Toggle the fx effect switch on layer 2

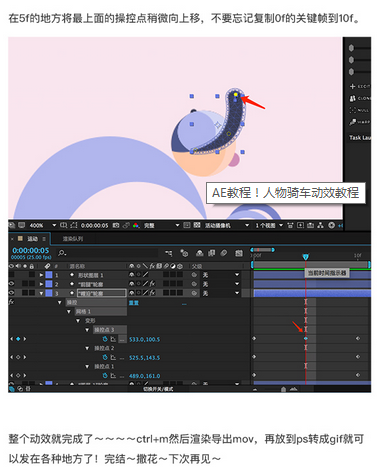point(152,284)
